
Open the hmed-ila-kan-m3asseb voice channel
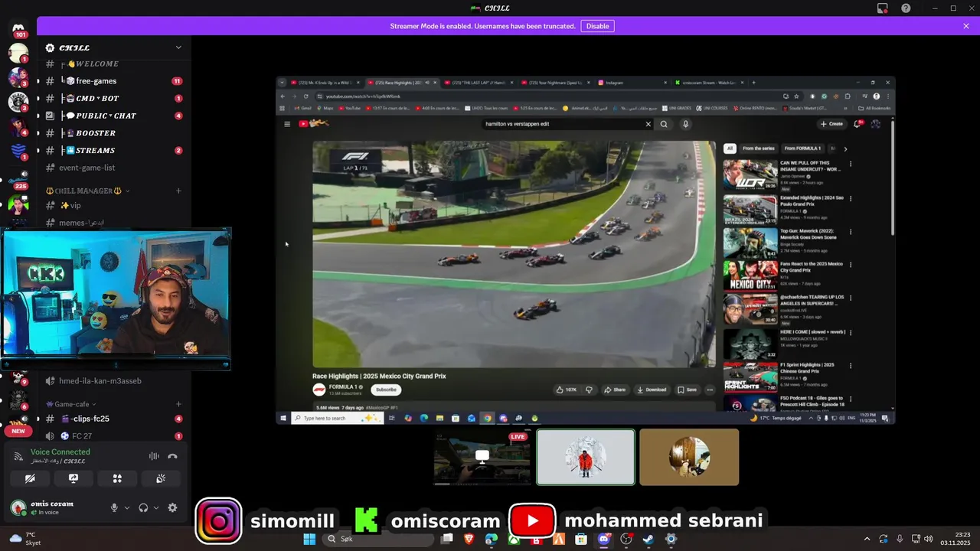coord(113,381)
